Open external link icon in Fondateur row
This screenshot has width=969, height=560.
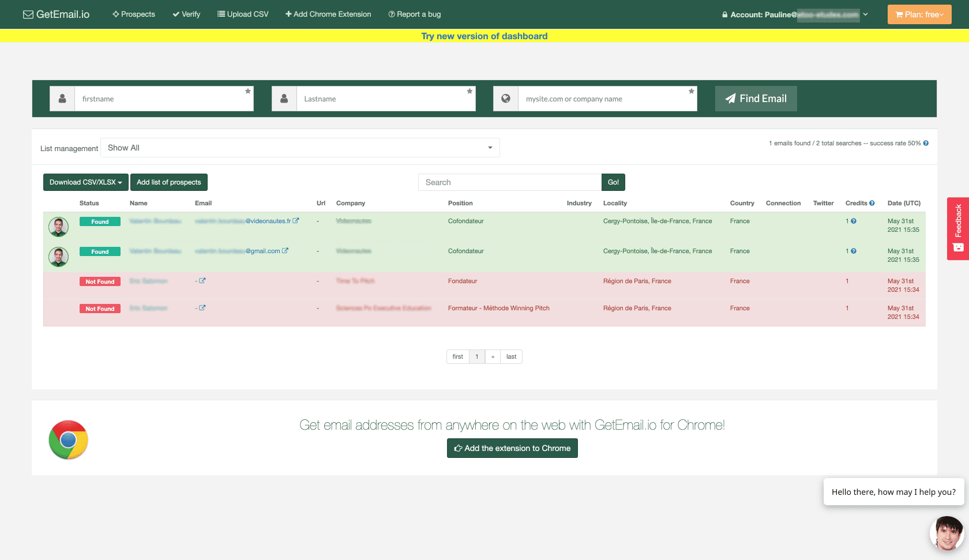202,281
